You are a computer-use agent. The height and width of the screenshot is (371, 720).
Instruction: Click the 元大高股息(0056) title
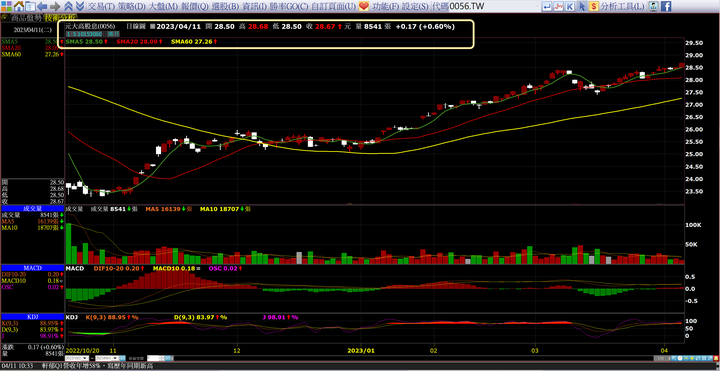coord(90,27)
